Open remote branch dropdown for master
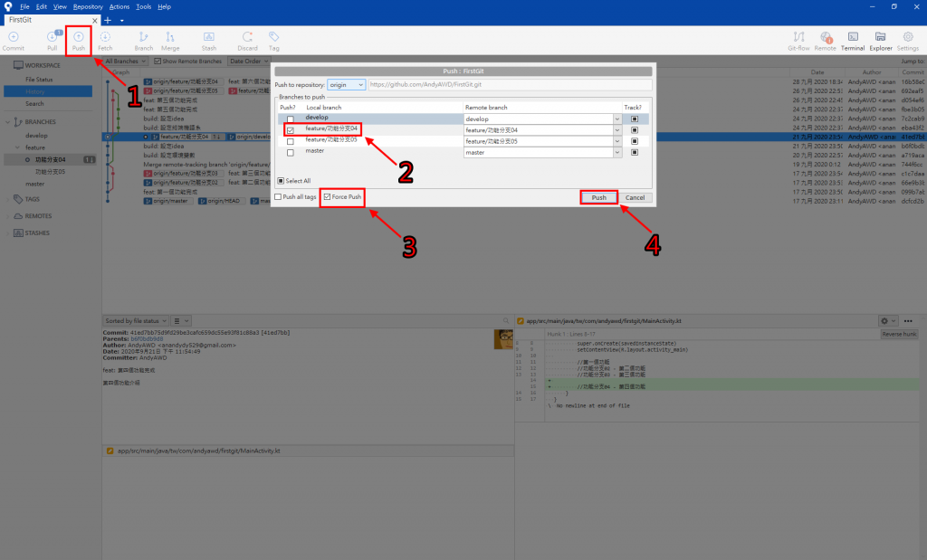Screen dimensions: 927x560 click(x=617, y=152)
